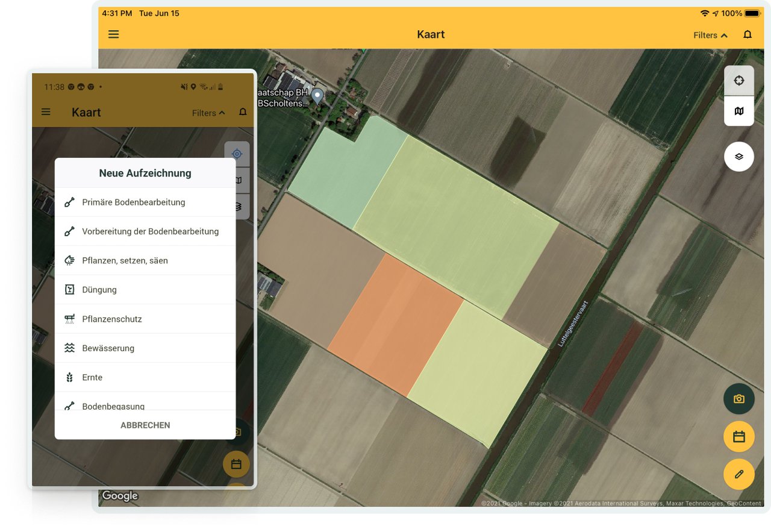
Task: Click the Pflanzenschutz sprayer icon
Action: (69, 319)
